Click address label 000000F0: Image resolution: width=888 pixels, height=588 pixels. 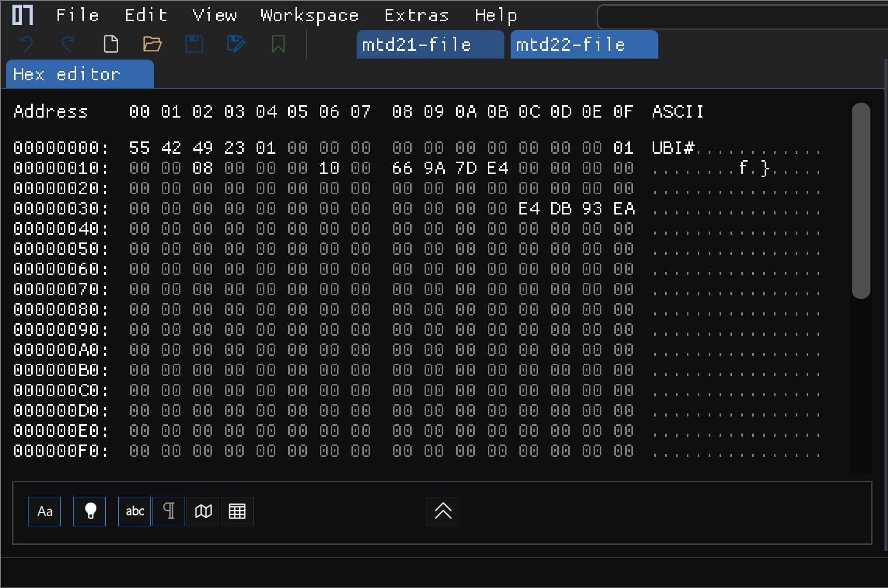[x=61, y=451]
